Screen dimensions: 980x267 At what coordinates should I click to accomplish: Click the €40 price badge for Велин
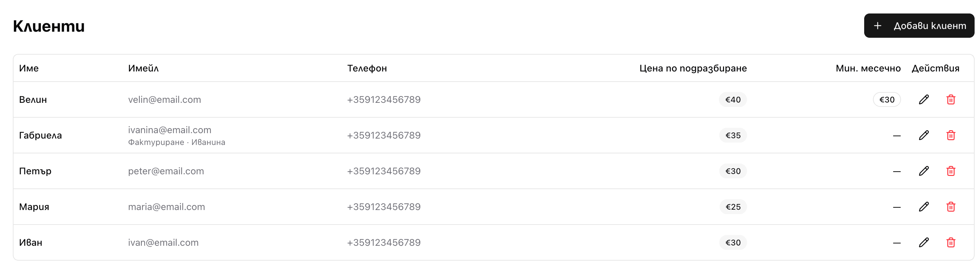[x=733, y=99]
